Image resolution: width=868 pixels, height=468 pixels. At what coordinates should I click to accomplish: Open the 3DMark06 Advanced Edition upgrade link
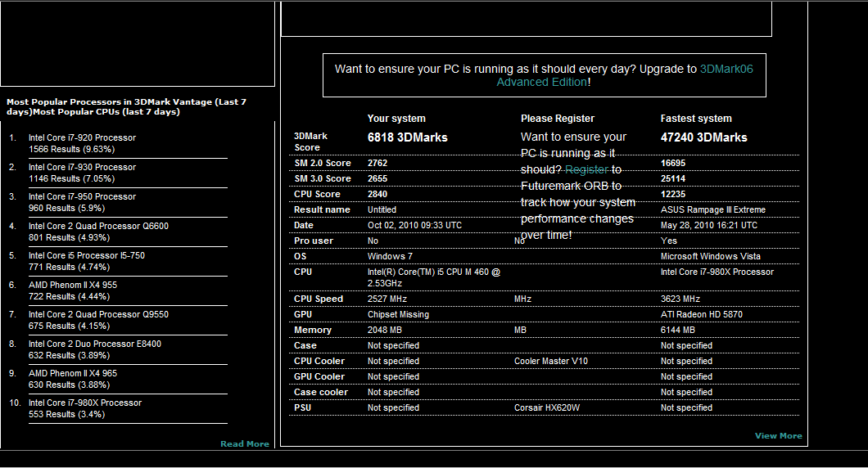[625, 75]
